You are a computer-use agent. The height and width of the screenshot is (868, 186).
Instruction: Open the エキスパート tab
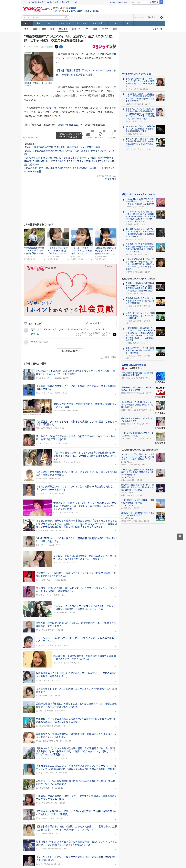tap(64, 24)
